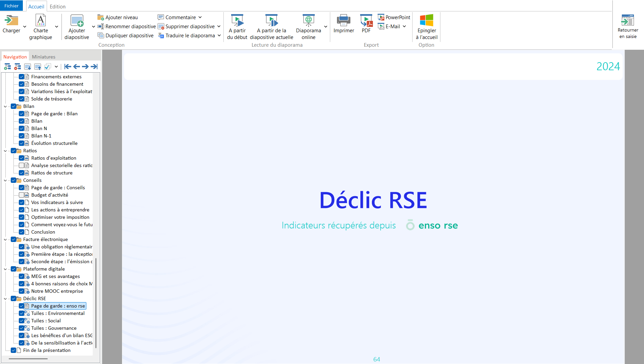Screen dimensions: 644x364
Task: Switch to the Edition ribbon tab
Action: coord(57,6)
